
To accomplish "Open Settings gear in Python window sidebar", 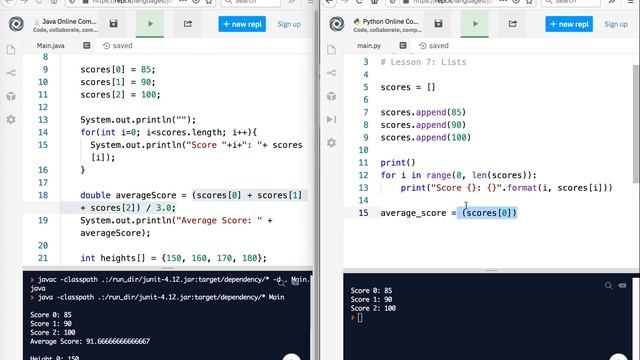I will 331,143.
